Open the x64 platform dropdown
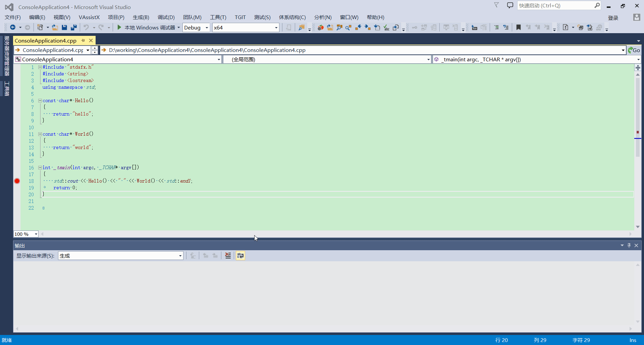 246,27
